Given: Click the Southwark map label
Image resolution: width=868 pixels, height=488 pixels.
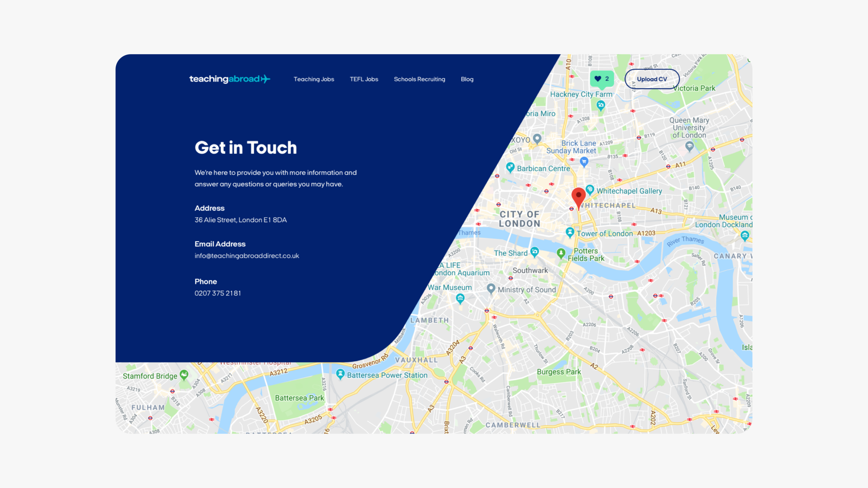Looking at the screenshot, I should click(530, 270).
